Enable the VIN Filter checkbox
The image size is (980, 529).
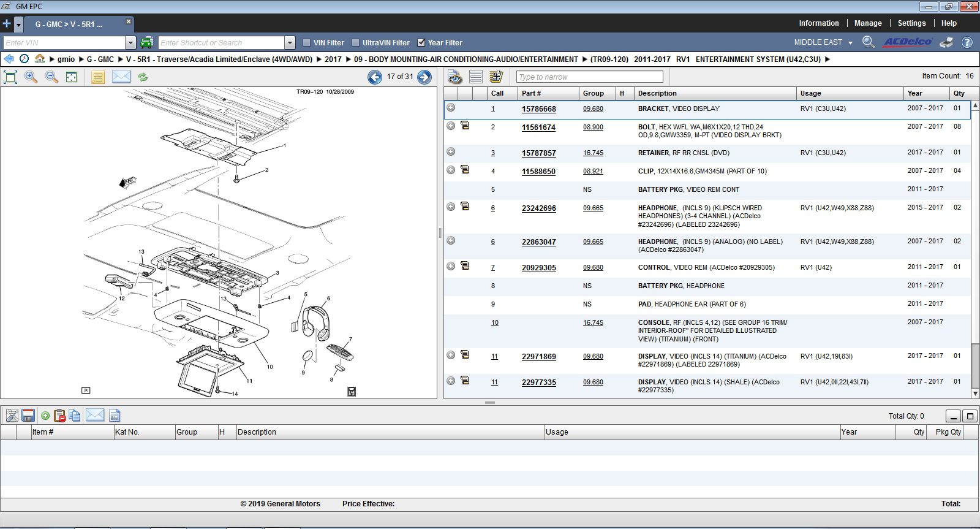coord(307,43)
